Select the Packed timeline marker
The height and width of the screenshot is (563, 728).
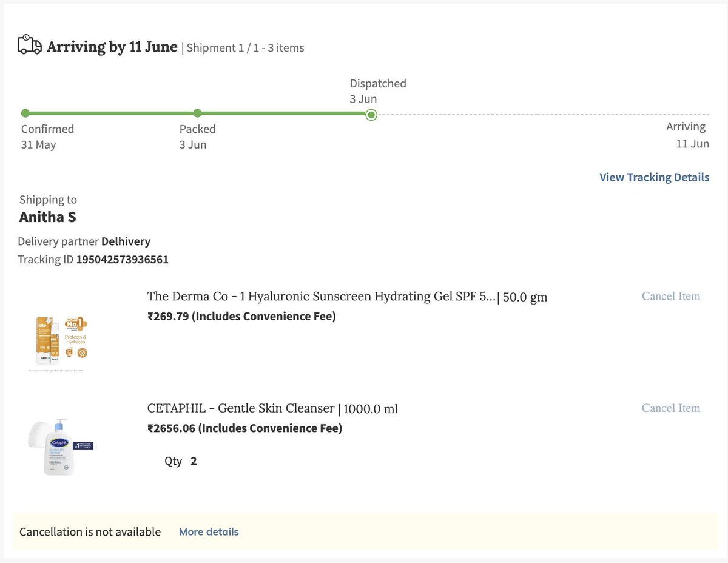(x=197, y=113)
